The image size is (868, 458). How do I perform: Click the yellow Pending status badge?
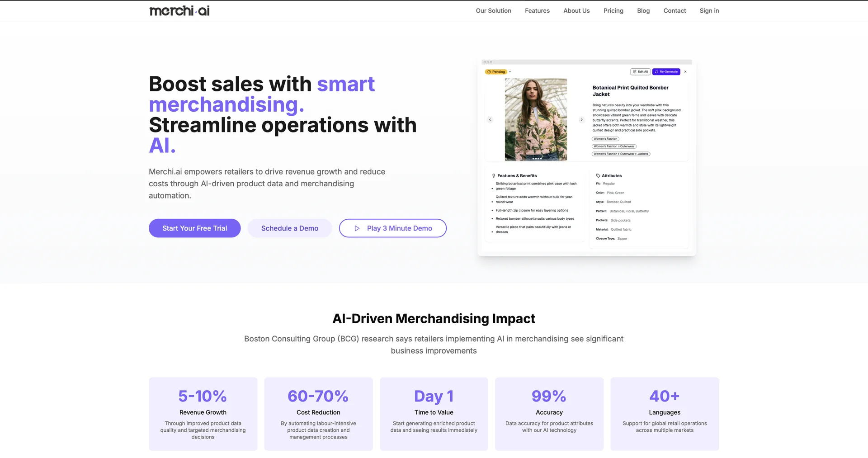click(496, 72)
